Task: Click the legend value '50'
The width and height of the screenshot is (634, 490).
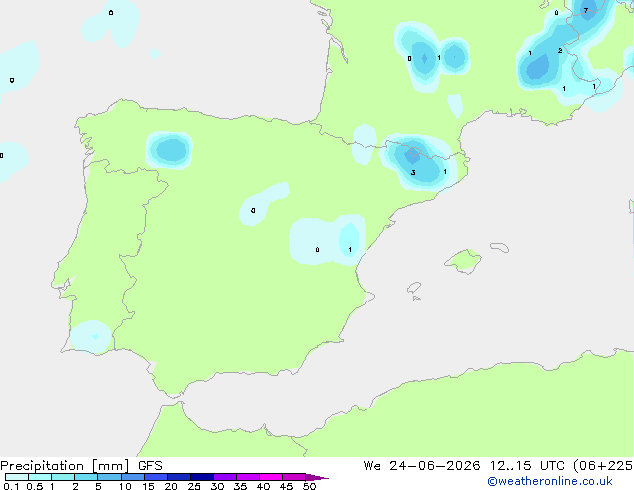Action: 310,486
